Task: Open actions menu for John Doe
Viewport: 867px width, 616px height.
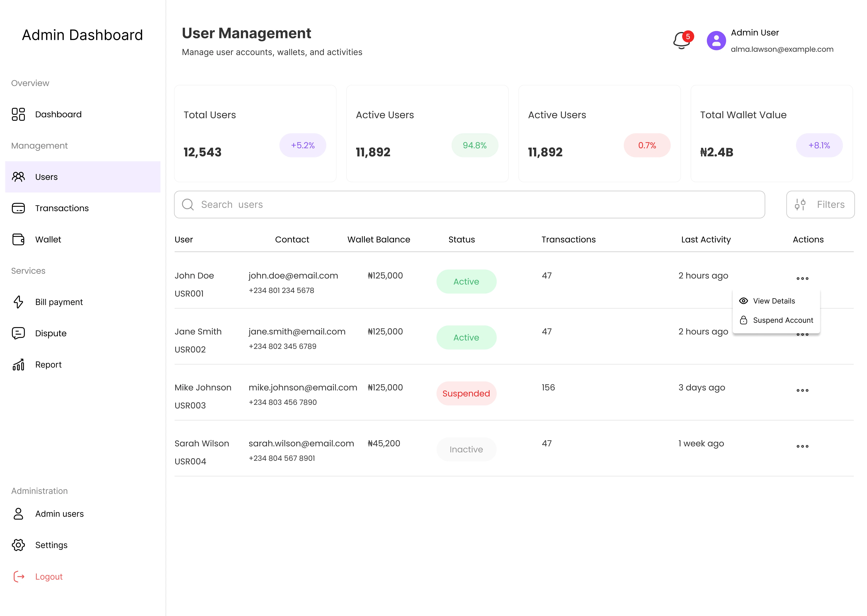Action: [802, 278]
